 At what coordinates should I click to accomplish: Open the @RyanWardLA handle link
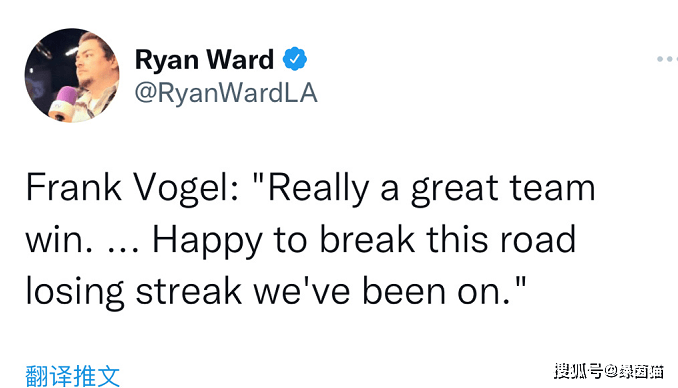(x=226, y=93)
